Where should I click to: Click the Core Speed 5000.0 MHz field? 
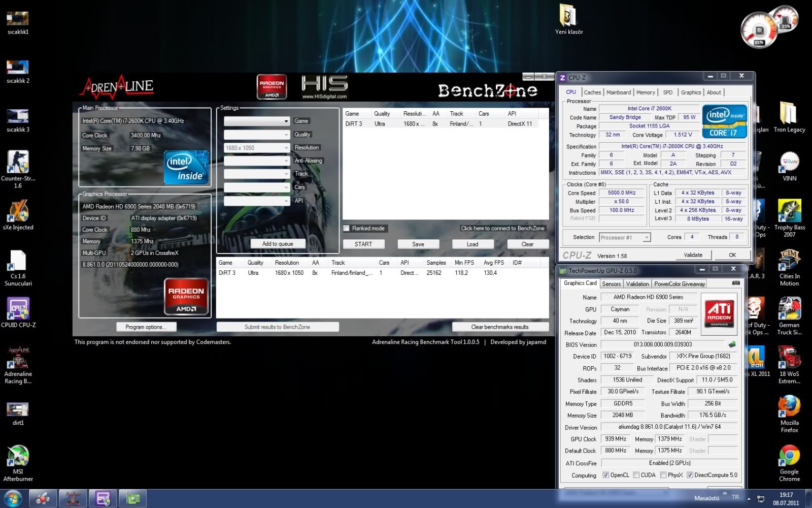coord(622,193)
